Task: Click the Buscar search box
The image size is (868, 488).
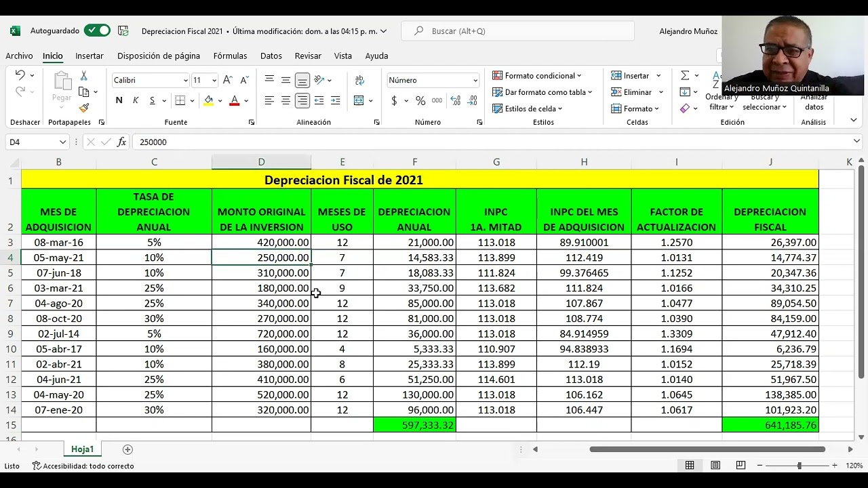Action: [x=517, y=31]
